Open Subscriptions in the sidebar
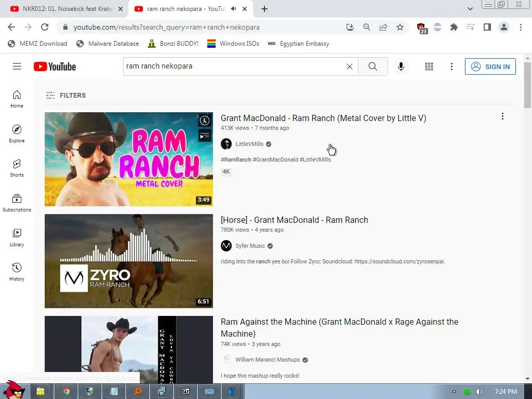The image size is (532, 399). (x=17, y=203)
